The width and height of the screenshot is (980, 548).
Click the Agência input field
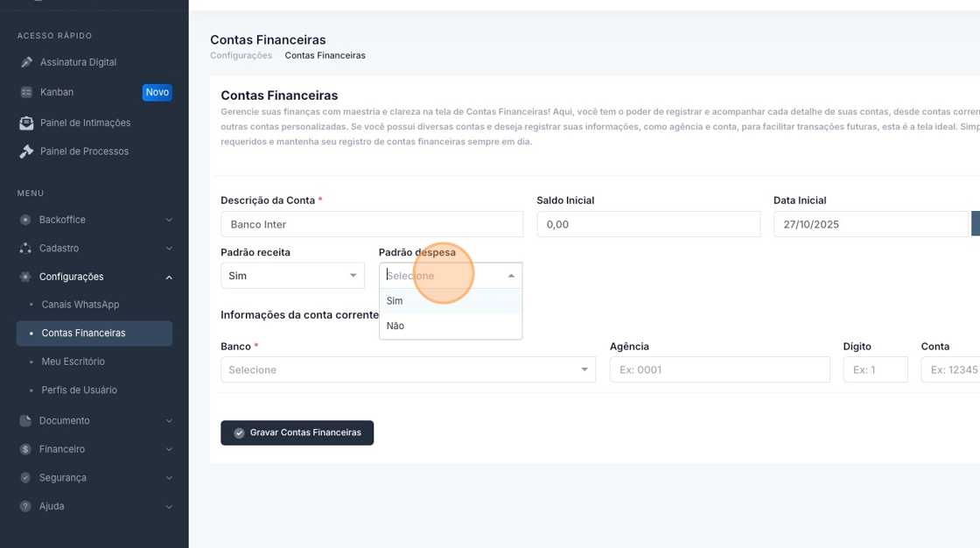[x=719, y=369]
